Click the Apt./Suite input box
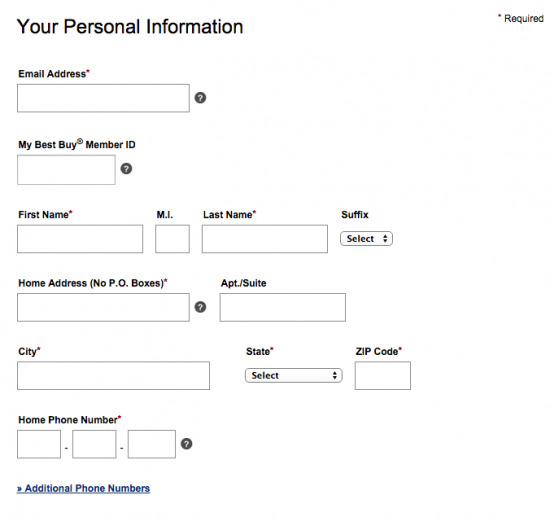This screenshot has width=550, height=517. [x=283, y=307]
